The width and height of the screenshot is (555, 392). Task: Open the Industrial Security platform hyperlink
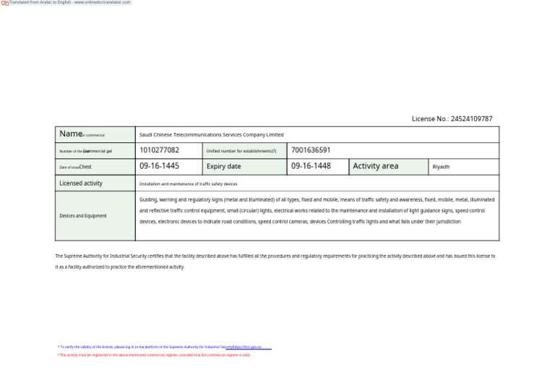click(246, 347)
